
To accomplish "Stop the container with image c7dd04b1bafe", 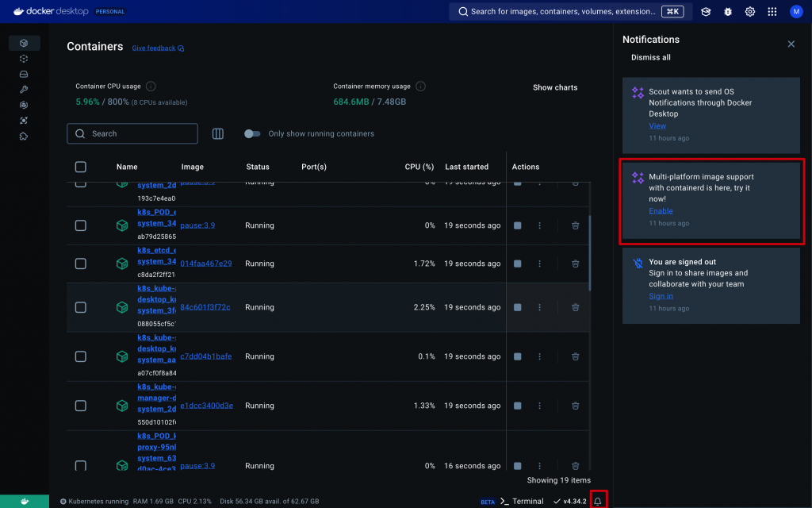I will point(517,356).
